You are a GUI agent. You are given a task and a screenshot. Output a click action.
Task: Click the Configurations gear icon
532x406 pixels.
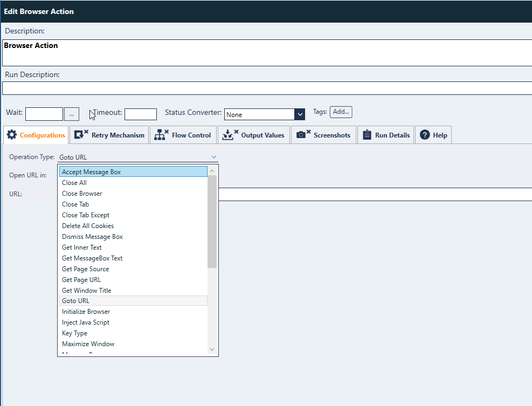pos(12,135)
